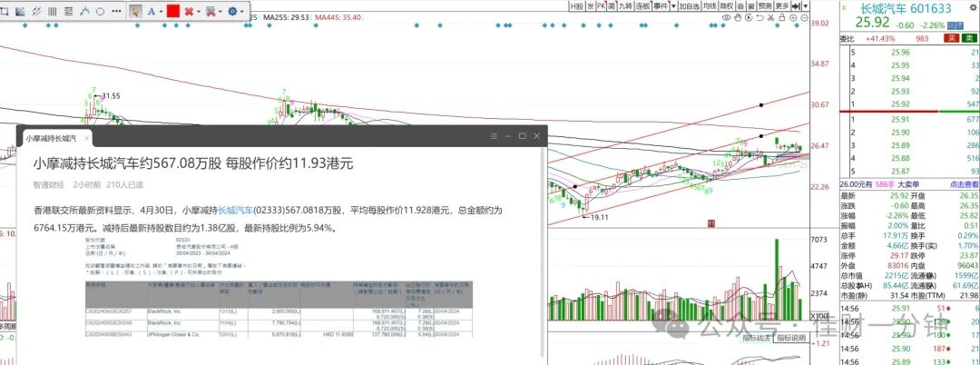Close the 小摩减持长城汽 news tab
The width and height of the screenshot is (980, 365).
pyautogui.click(x=87, y=137)
